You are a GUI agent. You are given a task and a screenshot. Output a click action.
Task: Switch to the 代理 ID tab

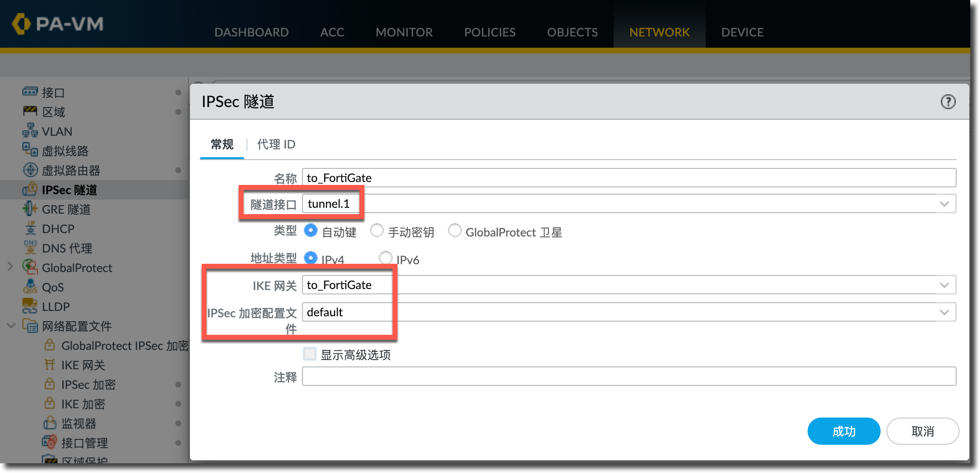276,145
